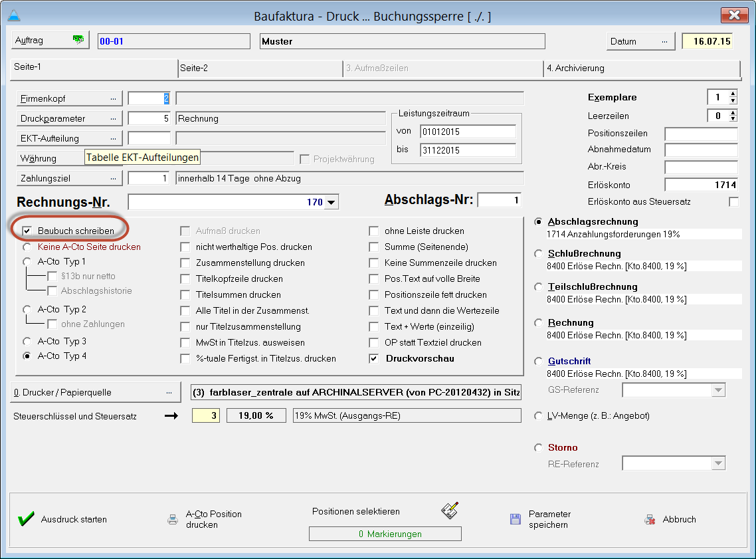Open the Drucker / Papierquelle selection button
This screenshot has height=559, width=756.
[96, 392]
